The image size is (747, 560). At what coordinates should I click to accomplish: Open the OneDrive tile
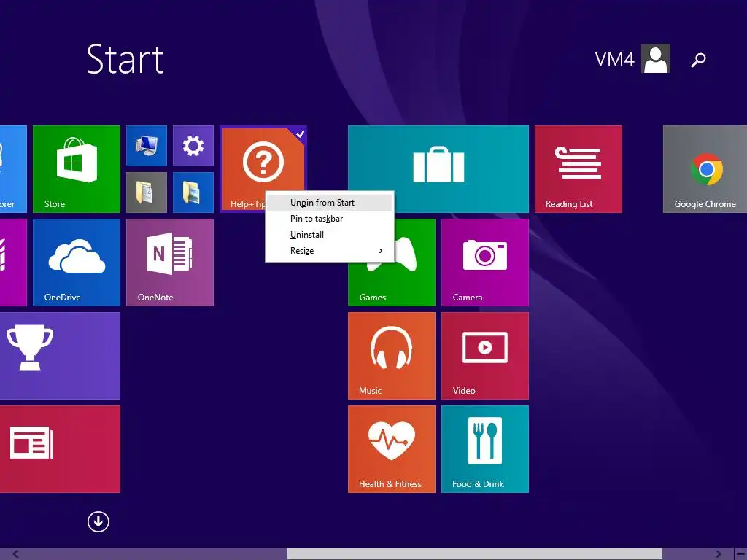[x=76, y=262]
